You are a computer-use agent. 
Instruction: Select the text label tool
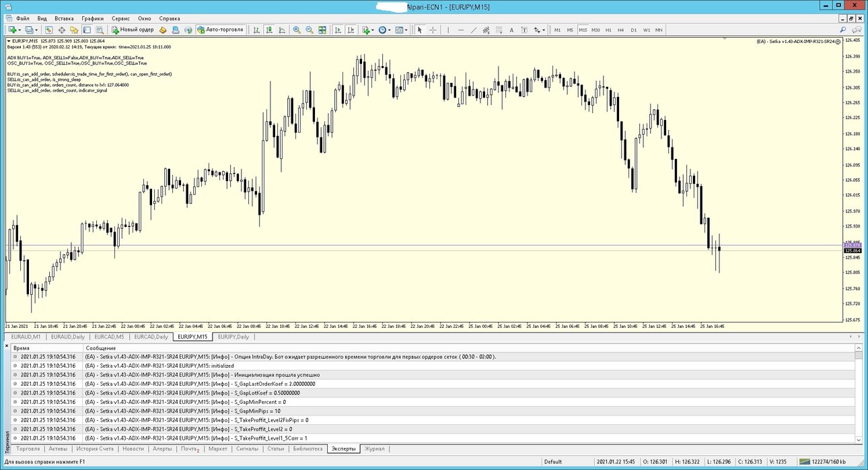(525, 30)
